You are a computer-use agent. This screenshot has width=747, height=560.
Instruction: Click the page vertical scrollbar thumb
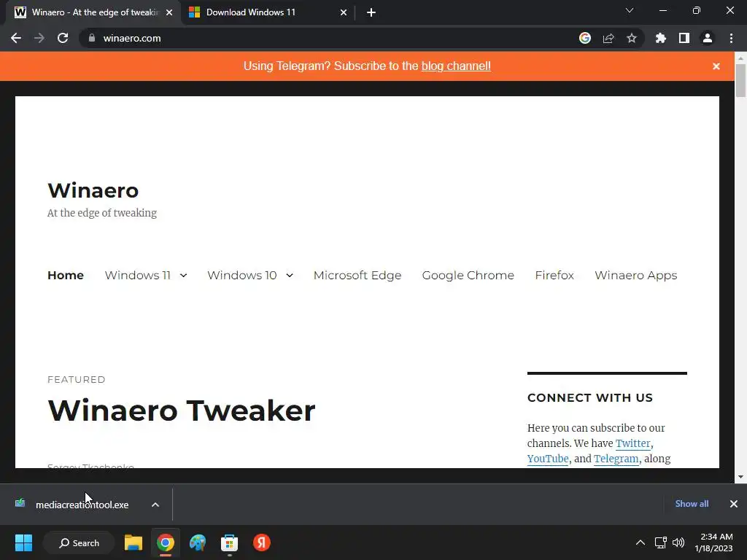[740, 80]
